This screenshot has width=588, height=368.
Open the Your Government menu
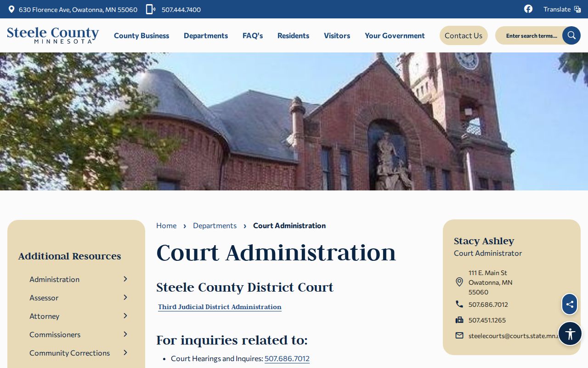click(395, 35)
